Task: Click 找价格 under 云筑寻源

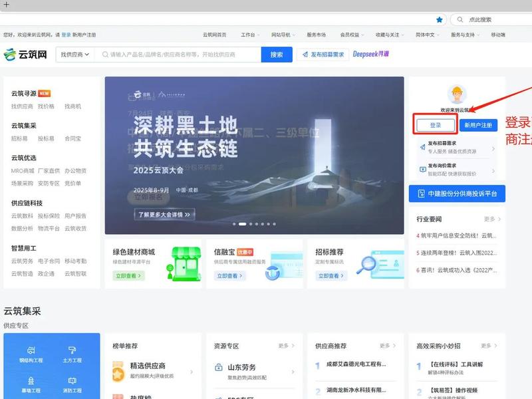Action: 46,106
